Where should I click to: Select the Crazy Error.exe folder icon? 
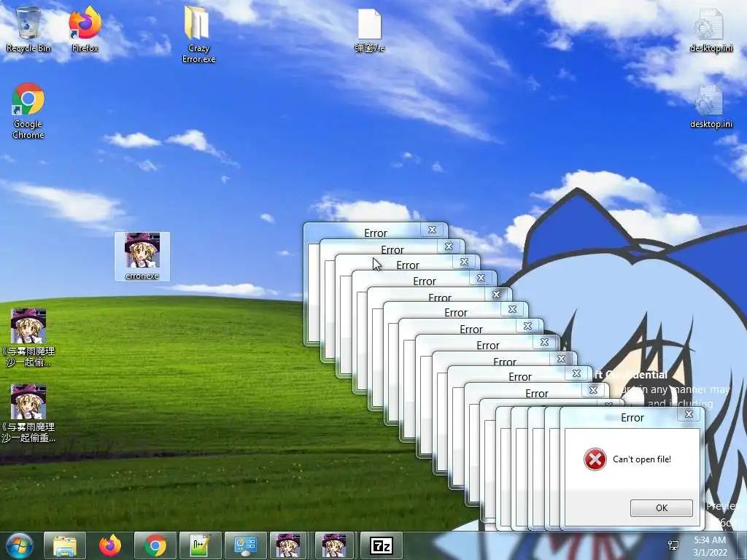(198, 34)
